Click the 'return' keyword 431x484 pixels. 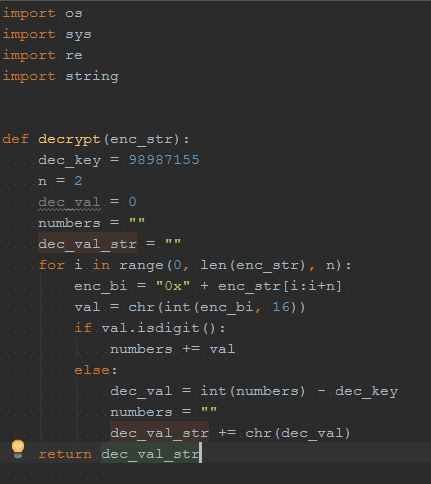click(65, 454)
